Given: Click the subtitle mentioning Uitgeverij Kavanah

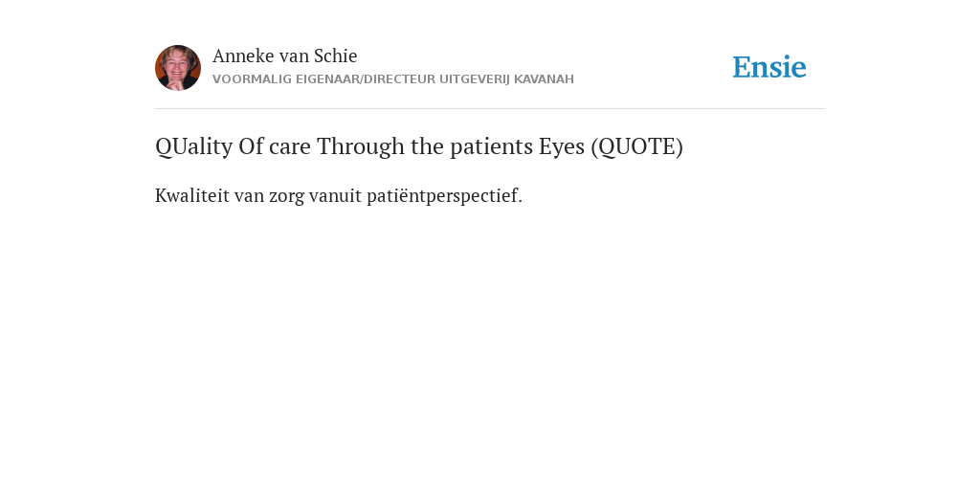Looking at the screenshot, I should pyautogui.click(x=393, y=79).
